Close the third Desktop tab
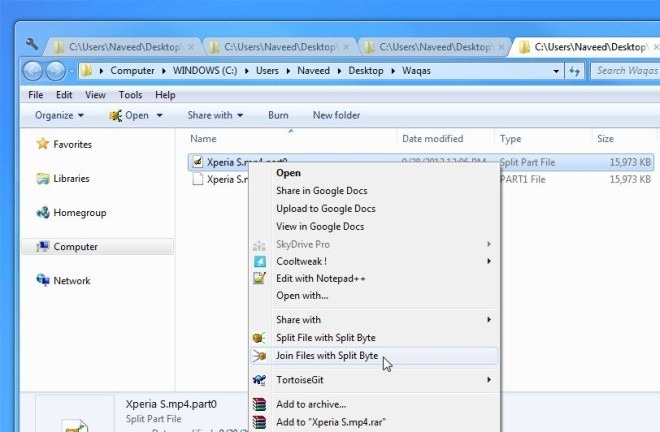Screen dimensions: 660x432 (x=501, y=47)
